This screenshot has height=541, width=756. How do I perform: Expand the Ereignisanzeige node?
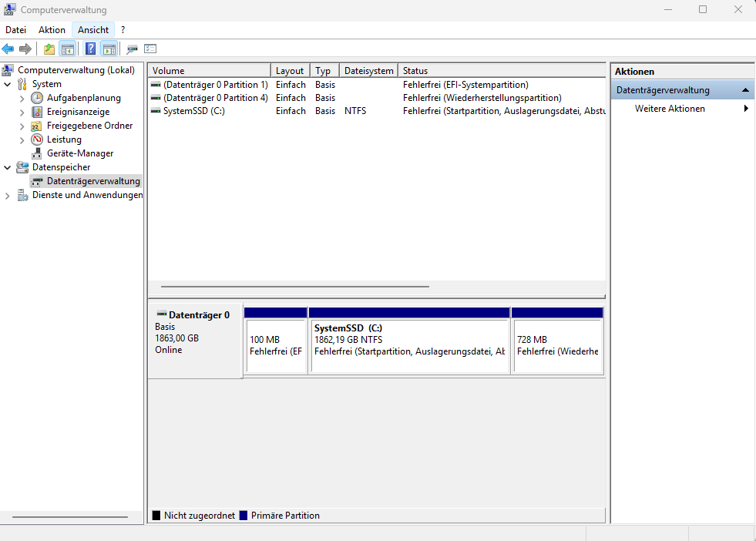point(22,113)
